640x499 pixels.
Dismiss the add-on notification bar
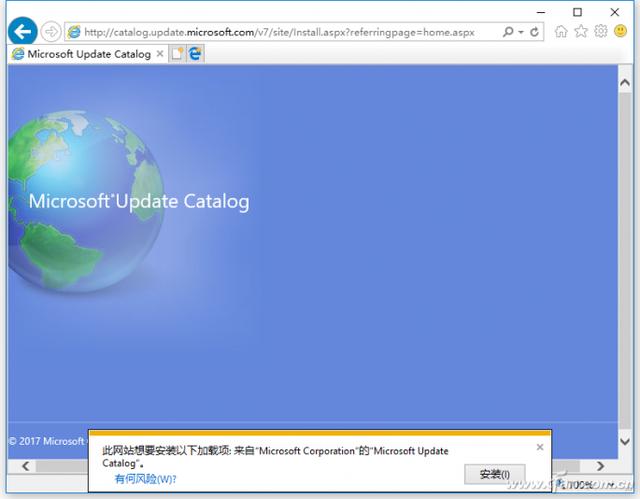(540, 447)
